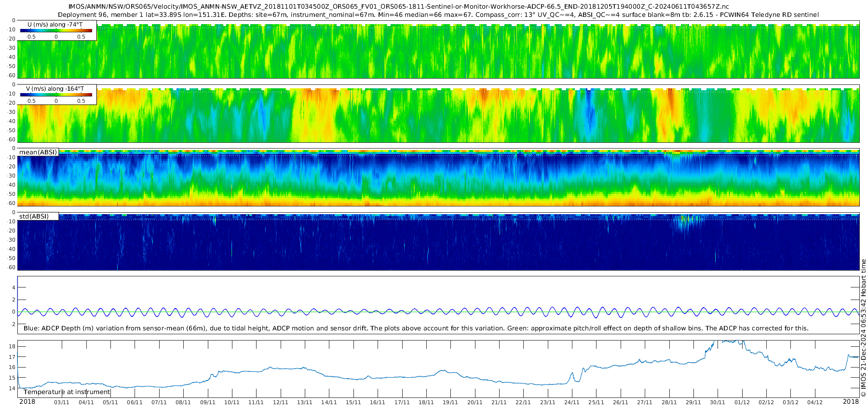Click the mean(ABSI) panel label
868x410 pixels.
38,152
